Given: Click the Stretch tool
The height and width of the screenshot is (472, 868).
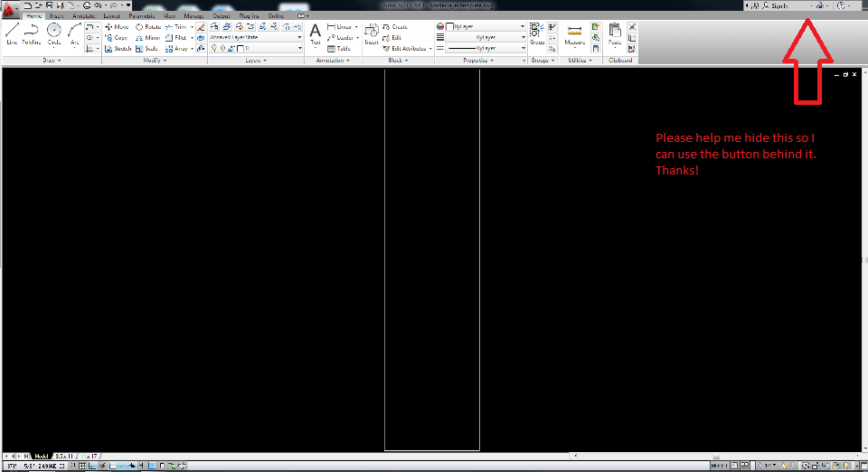Looking at the screenshot, I should [x=118, y=49].
